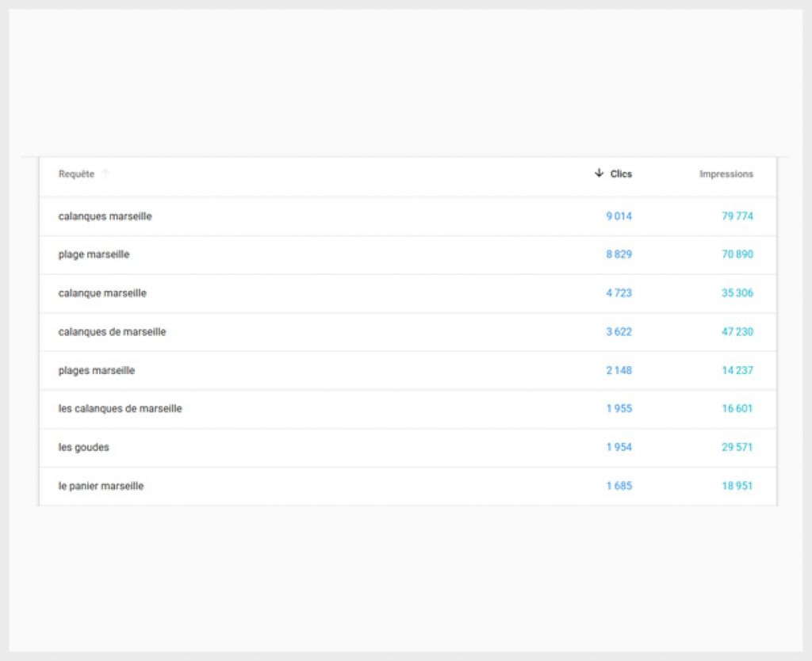Select the 18 951 impressions figure

(737, 486)
